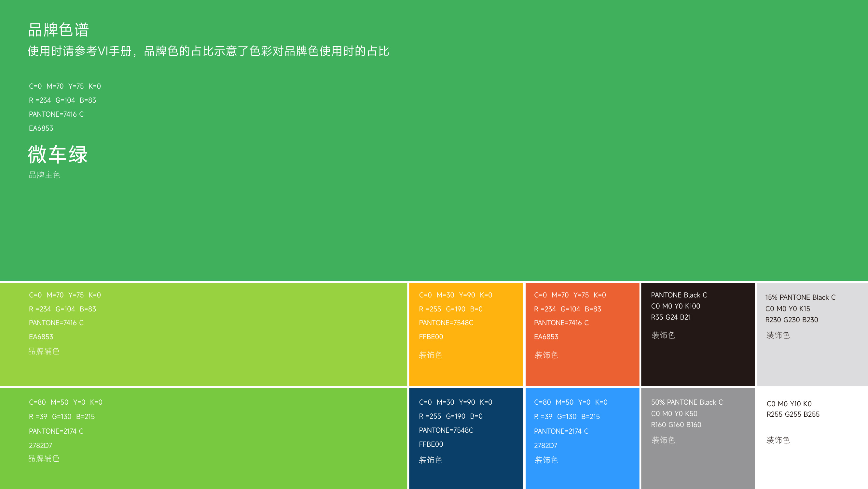The width and height of the screenshot is (868, 489).
Task: Select R =234 G=104 B=83 above 微车绿
Action: point(62,100)
